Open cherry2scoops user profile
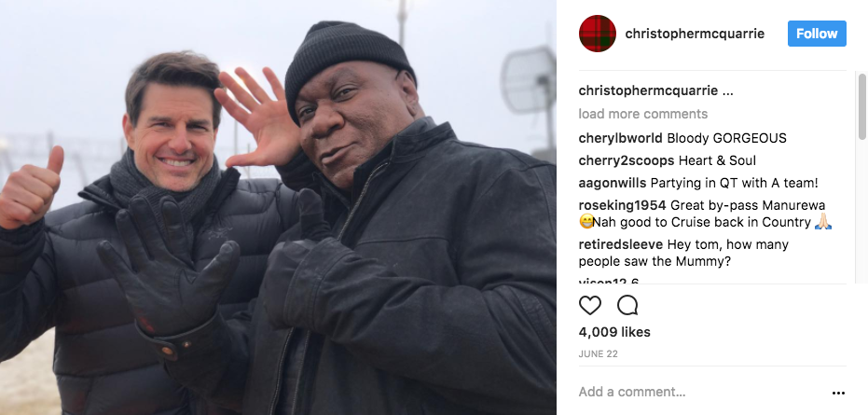 pos(627,160)
